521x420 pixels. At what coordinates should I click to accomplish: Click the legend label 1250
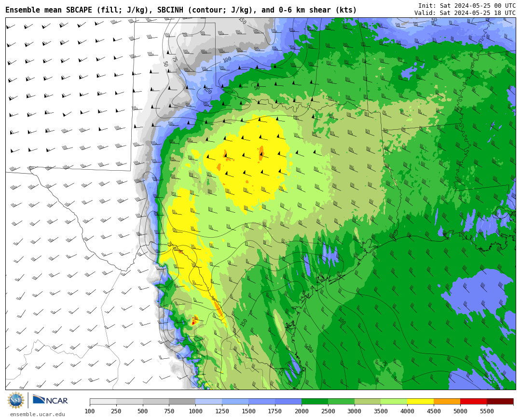click(222, 411)
